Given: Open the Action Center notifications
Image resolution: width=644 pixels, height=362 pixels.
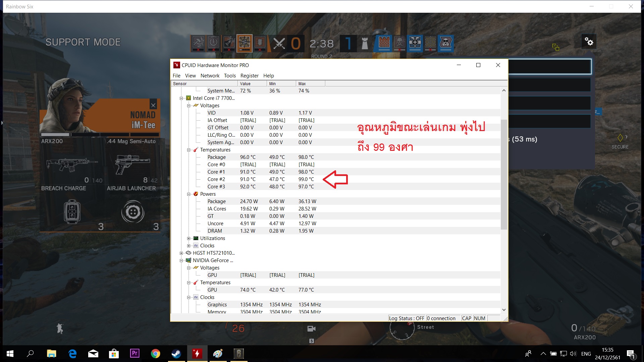Looking at the screenshot, I should click(x=631, y=354).
